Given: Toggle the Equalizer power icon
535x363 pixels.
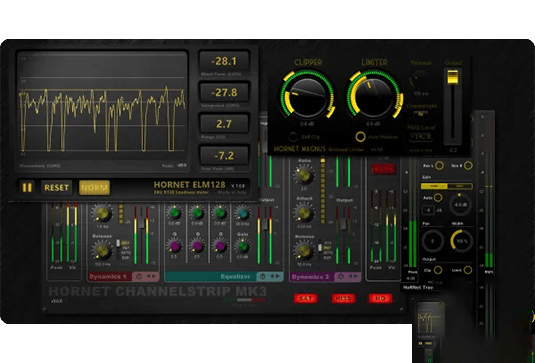Looking at the screenshot, I should point(263,276).
